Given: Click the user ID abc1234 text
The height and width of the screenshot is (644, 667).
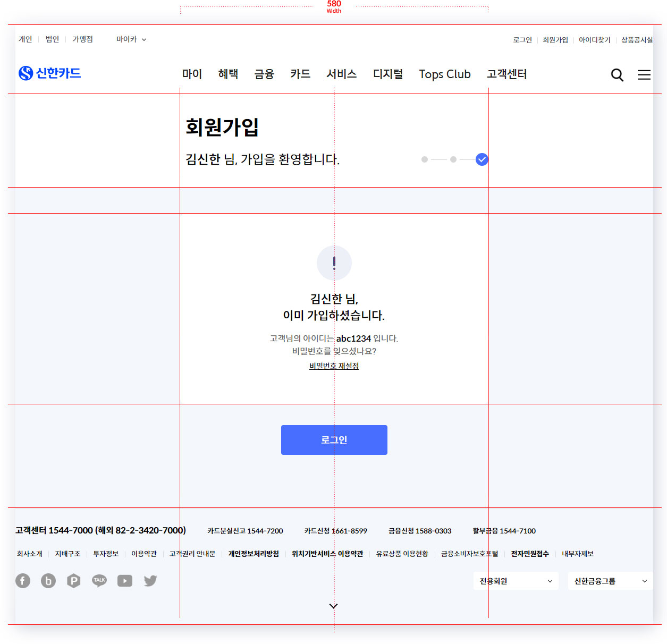Looking at the screenshot, I should 353,338.
